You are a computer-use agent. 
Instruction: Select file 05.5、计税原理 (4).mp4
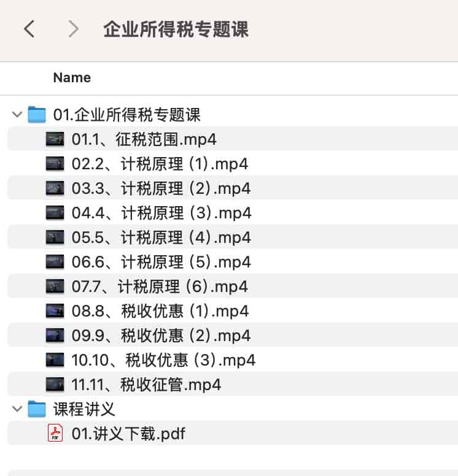pyautogui.click(x=161, y=237)
